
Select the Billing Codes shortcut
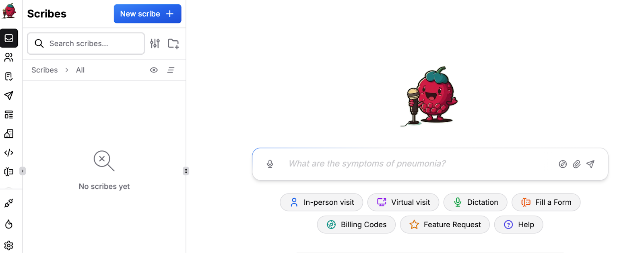pos(356,224)
